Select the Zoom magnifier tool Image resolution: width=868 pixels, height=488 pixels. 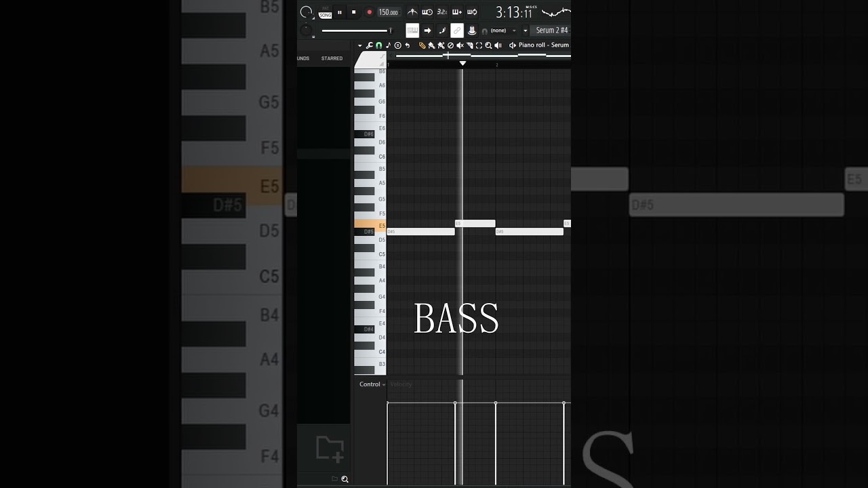click(x=488, y=45)
